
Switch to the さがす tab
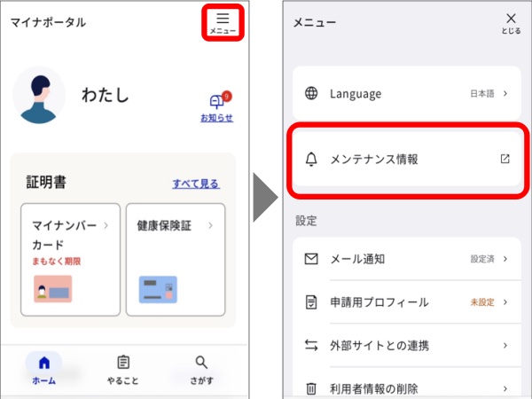pos(201,370)
